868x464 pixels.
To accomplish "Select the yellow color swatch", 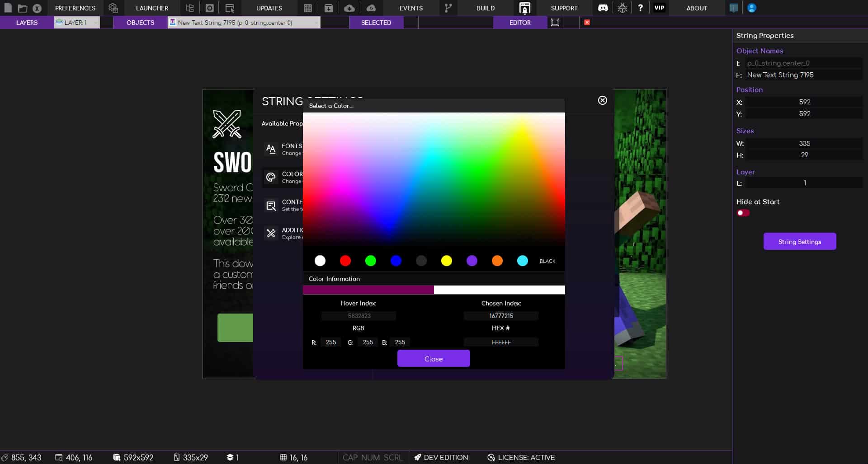I will [x=447, y=261].
